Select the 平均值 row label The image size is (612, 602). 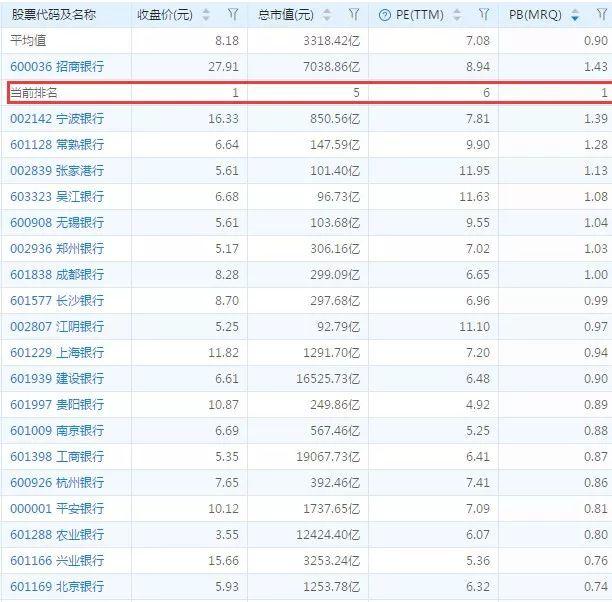click(x=28, y=40)
